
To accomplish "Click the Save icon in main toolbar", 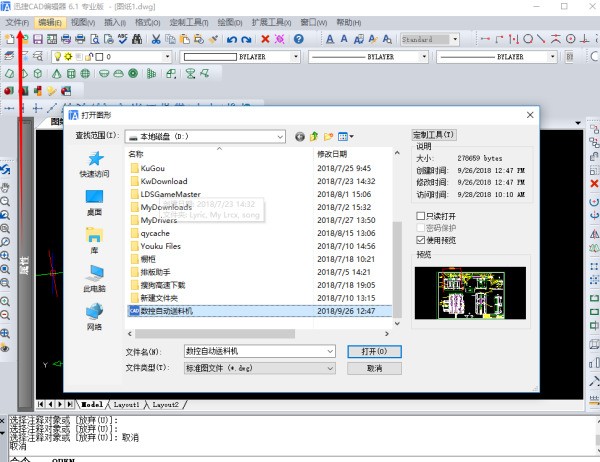I will pos(38,39).
